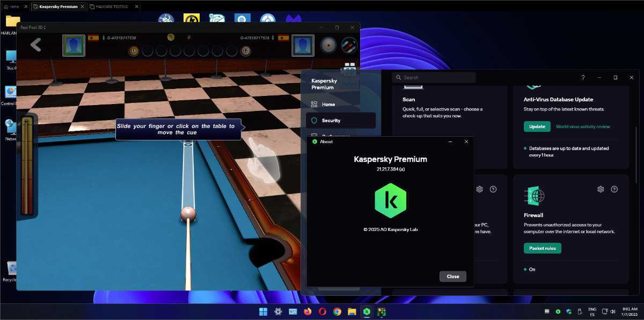Image resolution: width=644 pixels, height=320 pixels.
Task: Open the Control Panel taskbar icon
Action: pyautogui.click(x=293, y=311)
